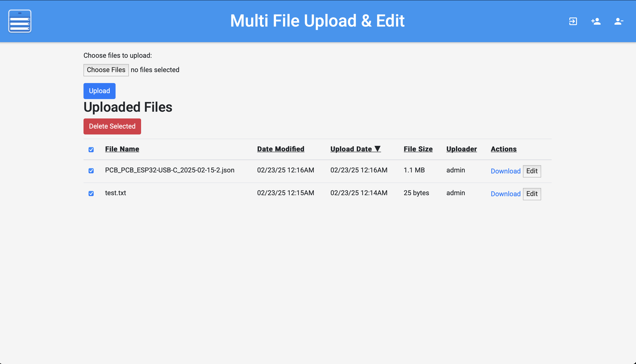Toggle Upload Date sort arrow
This screenshot has width=636, height=364.
(x=377, y=149)
